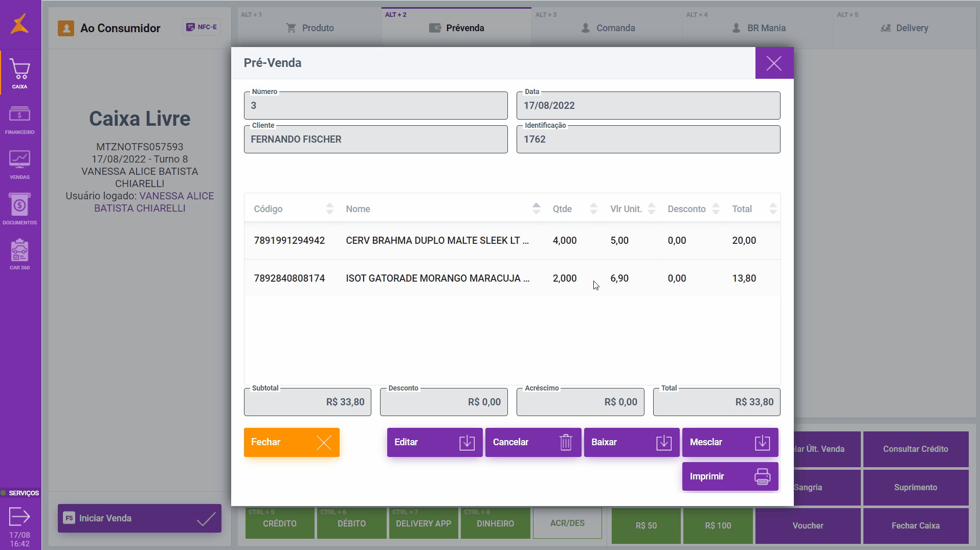Image resolution: width=980 pixels, height=550 pixels.
Task: Switch to the Produto tab
Action: coord(309,28)
